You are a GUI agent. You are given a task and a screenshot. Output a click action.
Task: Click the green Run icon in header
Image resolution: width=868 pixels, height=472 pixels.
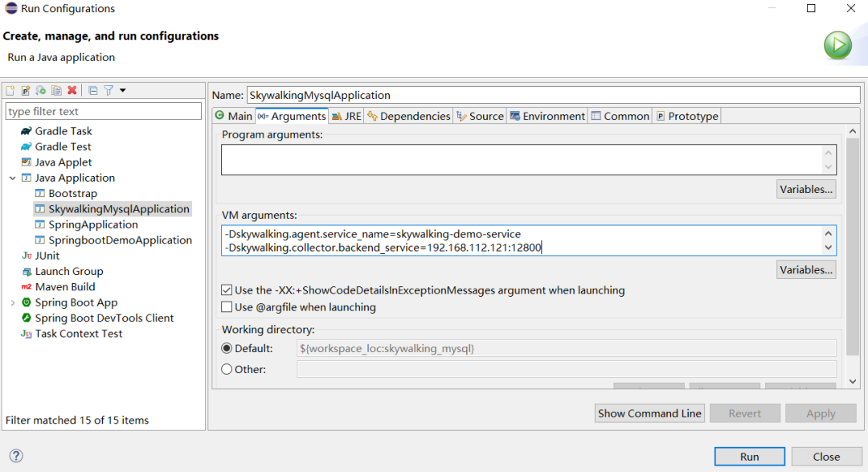pos(837,45)
